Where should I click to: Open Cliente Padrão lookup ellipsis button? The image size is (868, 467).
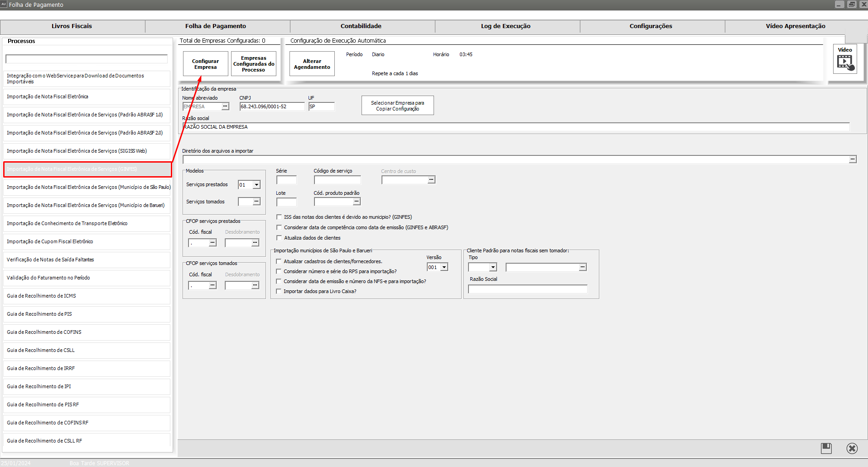(x=583, y=267)
